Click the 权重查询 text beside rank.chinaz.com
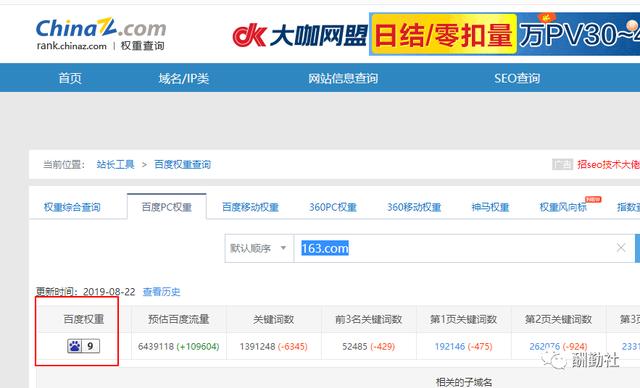The height and width of the screenshot is (388, 640). point(142,46)
